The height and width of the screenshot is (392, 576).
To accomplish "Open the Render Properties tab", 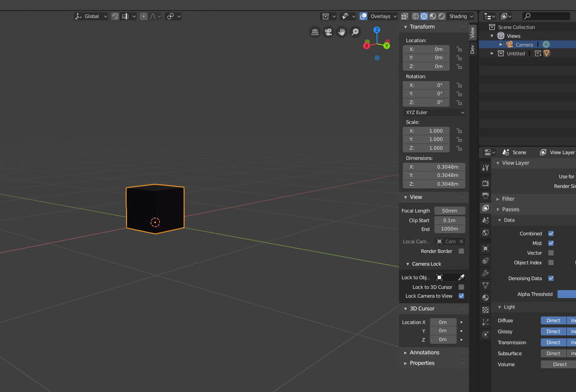I will point(485,183).
